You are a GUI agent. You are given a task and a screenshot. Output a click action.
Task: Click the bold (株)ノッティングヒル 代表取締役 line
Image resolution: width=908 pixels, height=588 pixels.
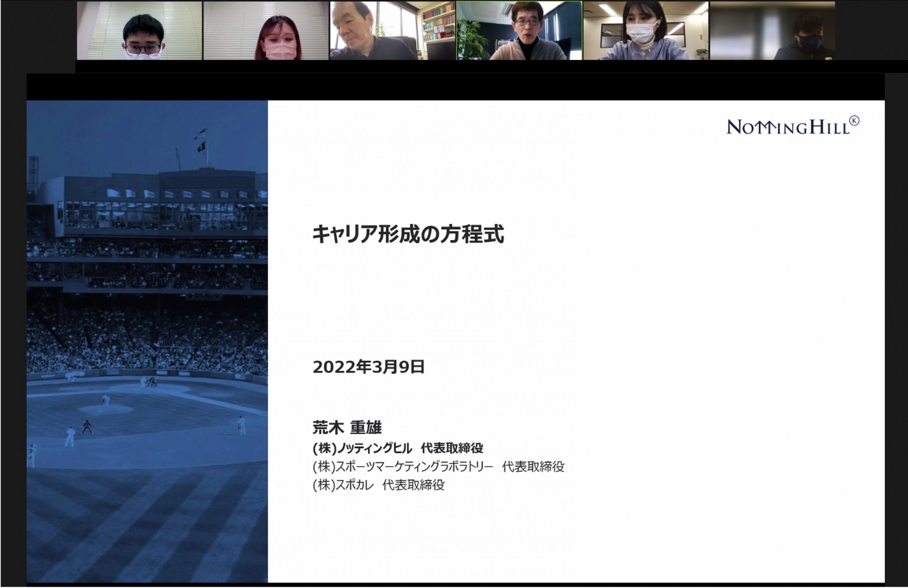(398, 448)
